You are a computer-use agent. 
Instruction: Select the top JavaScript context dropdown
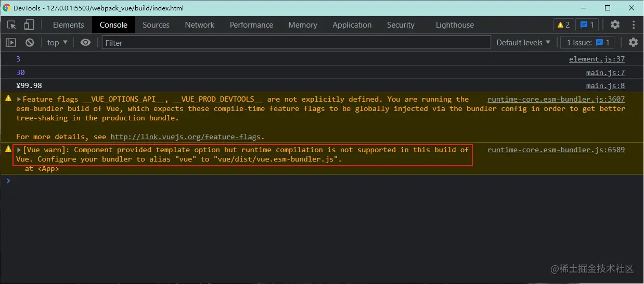(57, 43)
